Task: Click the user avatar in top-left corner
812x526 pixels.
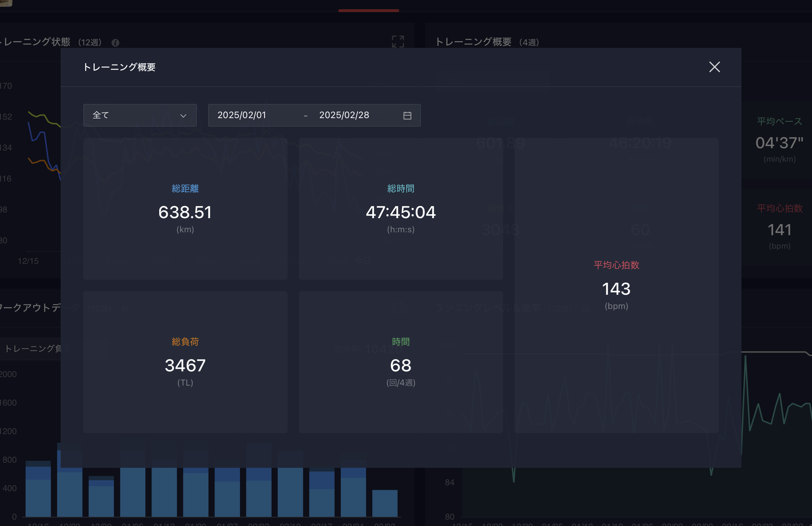Action: pyautogui.click(x=6, y=2)
